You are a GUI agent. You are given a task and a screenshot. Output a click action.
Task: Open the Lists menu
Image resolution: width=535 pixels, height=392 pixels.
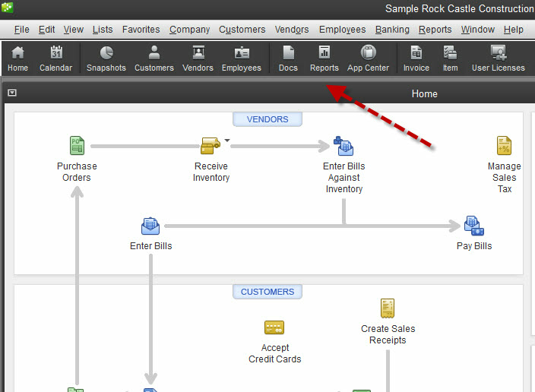click(x=103, y=30)
